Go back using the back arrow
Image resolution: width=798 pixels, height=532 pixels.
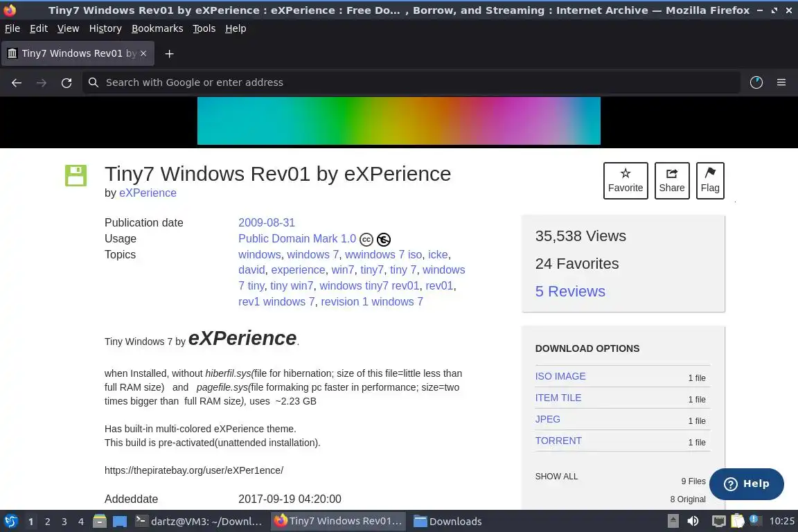[x=17, y=82]
